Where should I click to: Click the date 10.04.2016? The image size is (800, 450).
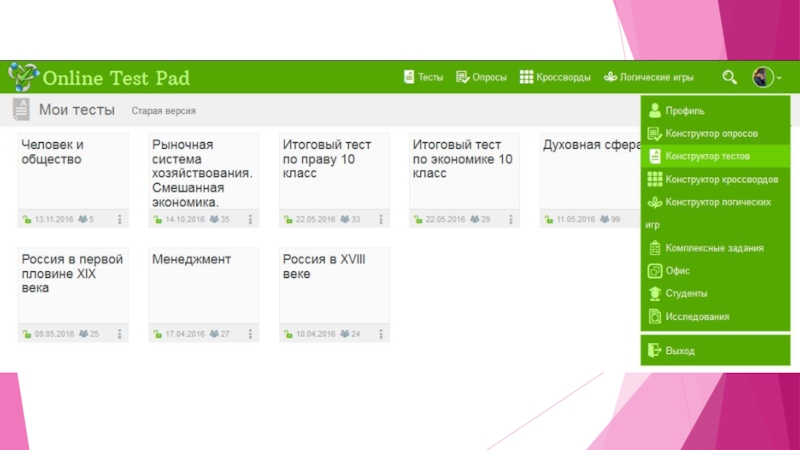315,334
